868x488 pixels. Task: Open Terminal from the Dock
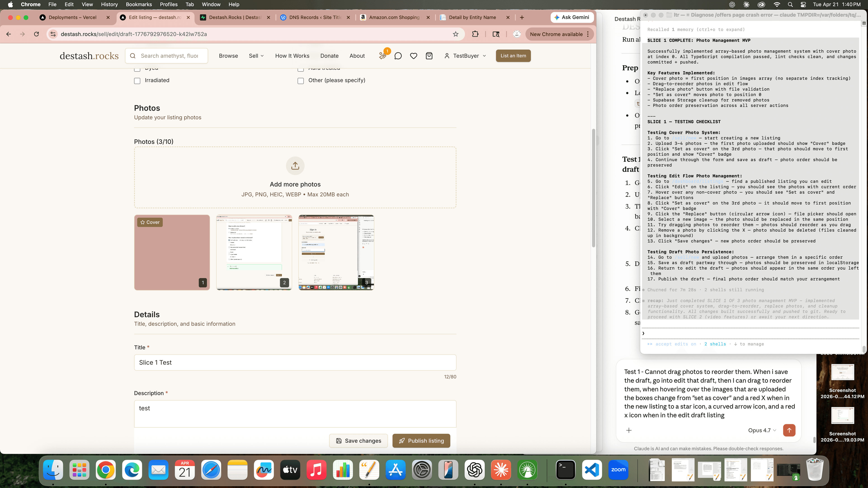tap(565, 470)
